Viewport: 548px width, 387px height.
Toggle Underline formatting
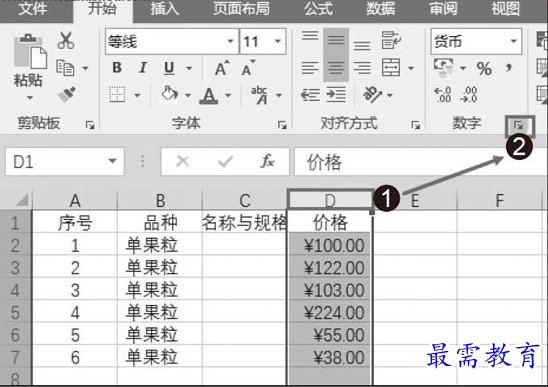click(169, 68)
